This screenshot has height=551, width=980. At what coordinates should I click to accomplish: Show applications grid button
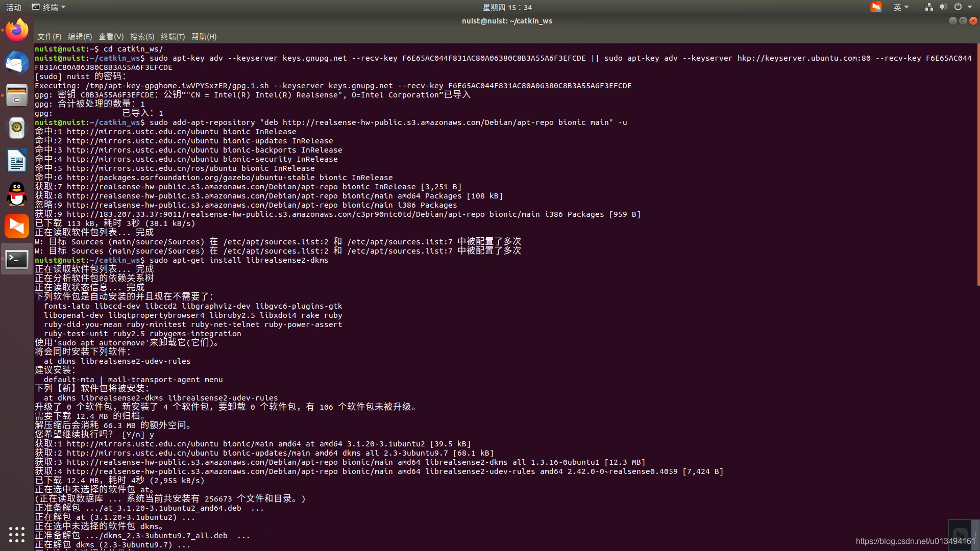17,534
